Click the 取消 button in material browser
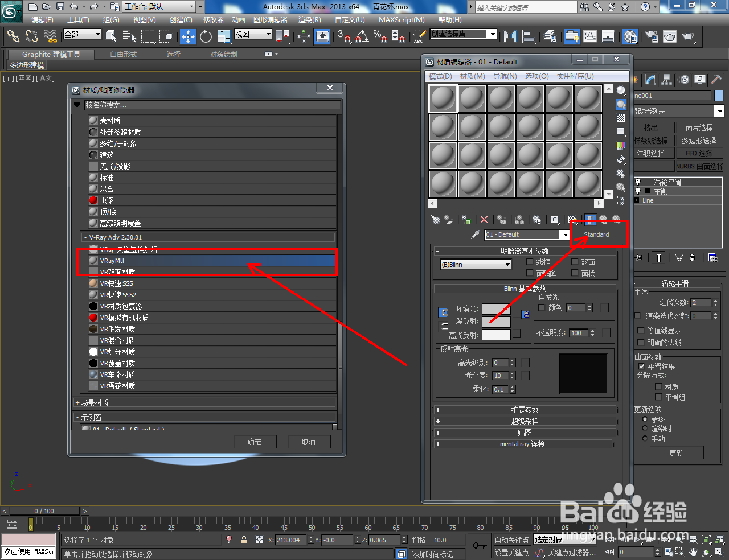This screenshot has height=560, width=729. (309, 442)
